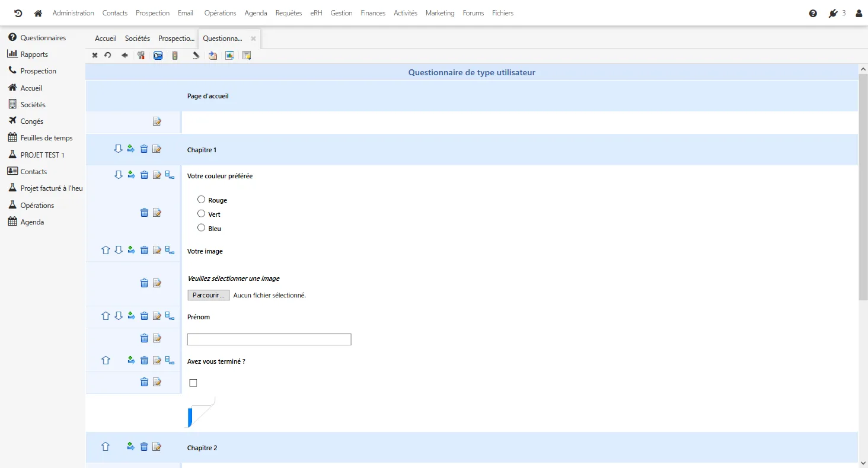Open the Finances menu
868x468 pixels.
click(x=373, y=13)
